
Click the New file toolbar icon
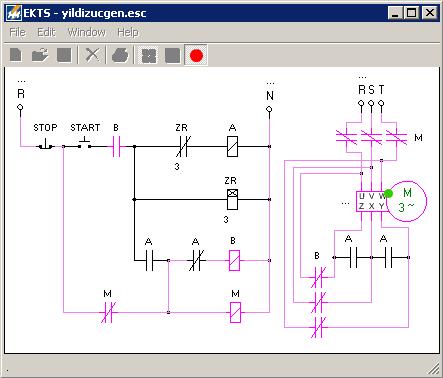point(16,55)
